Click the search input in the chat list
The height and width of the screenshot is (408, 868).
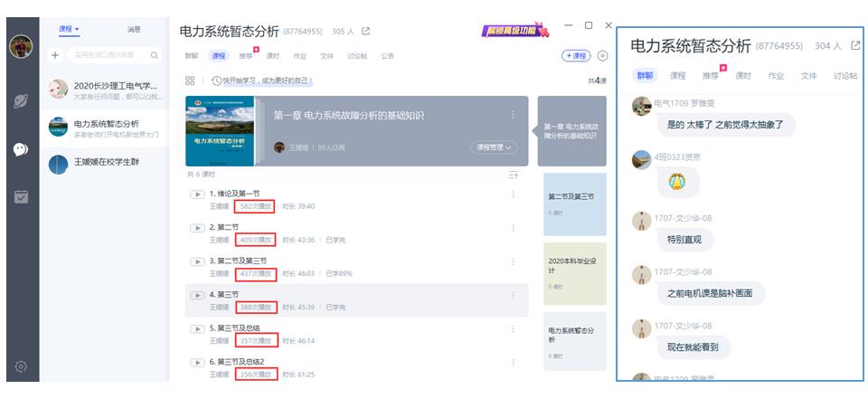click(x=108, y=56)
